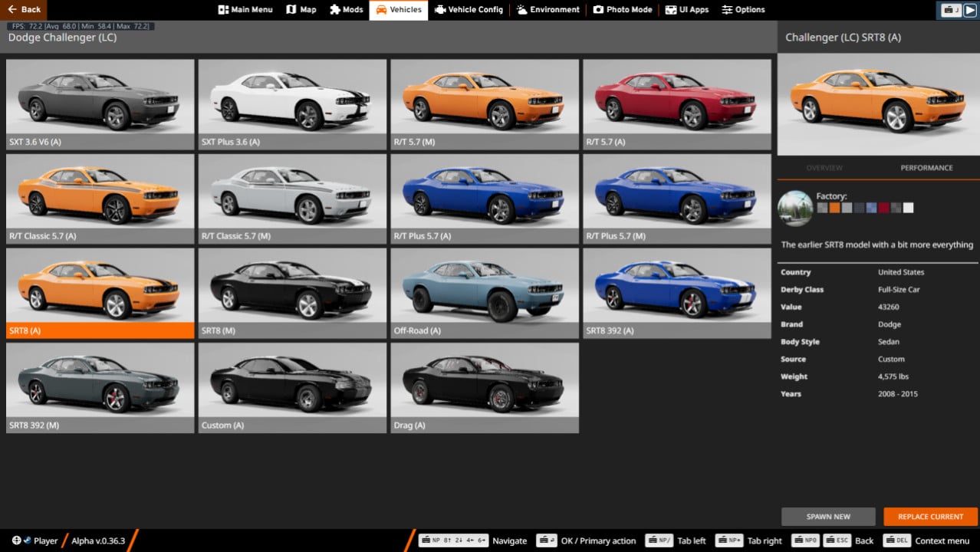980x552 pixels.
Task: Click the Country United States value
Action: pos(901,272)
